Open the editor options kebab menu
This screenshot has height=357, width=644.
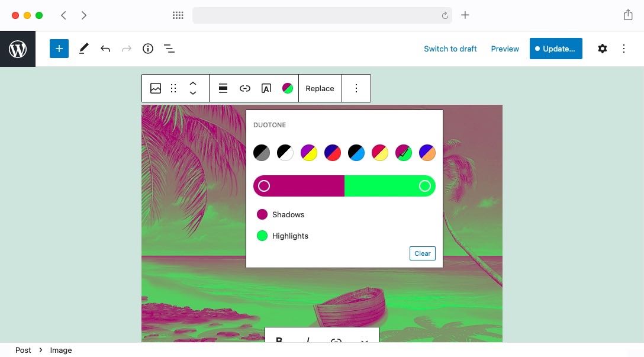(624, 49)
